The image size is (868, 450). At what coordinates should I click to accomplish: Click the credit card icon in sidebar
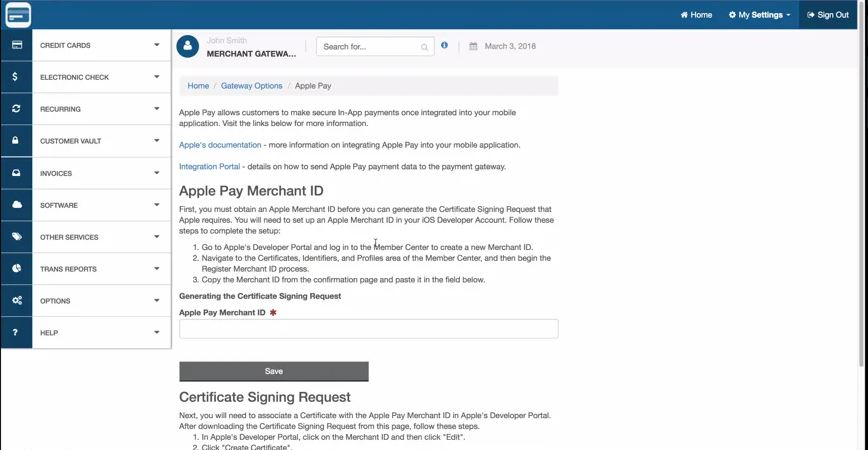[16, 45]
